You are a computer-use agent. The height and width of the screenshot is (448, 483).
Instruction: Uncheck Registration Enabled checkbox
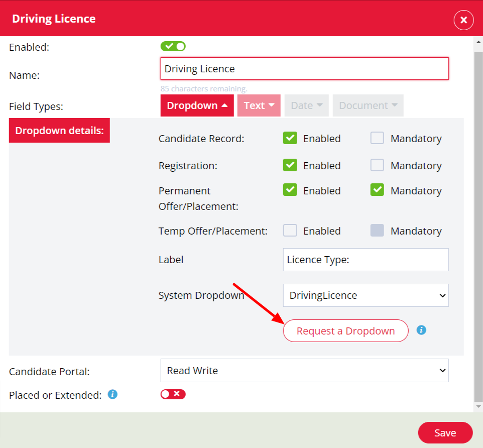click(290, 165)
